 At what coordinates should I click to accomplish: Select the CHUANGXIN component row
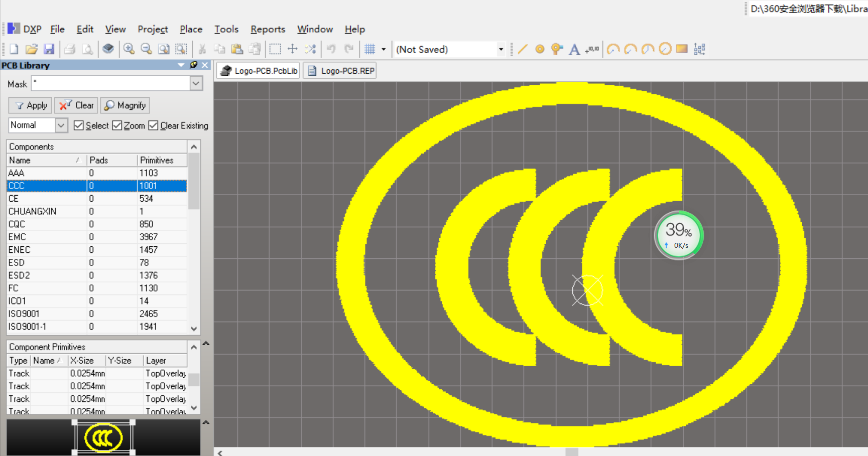coord(97,211)
